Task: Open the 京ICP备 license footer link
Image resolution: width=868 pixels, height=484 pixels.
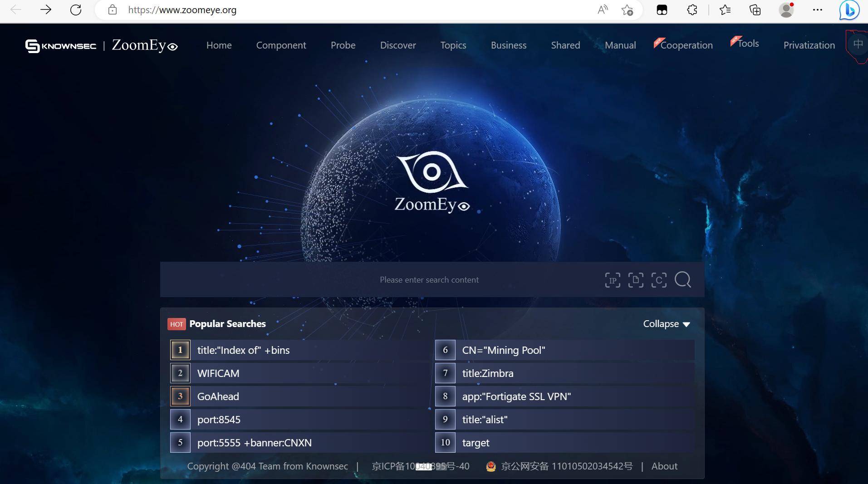Action: (x=421, y=466)
